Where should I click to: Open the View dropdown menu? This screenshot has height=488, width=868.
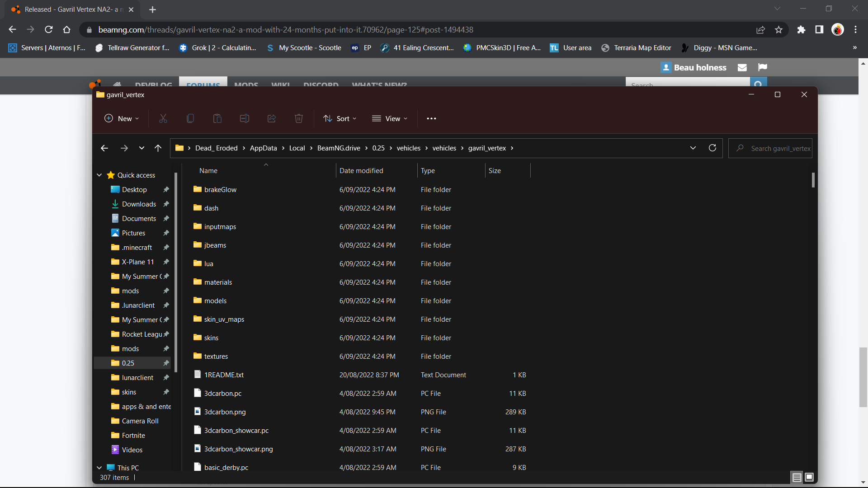[x=390, y=118]
